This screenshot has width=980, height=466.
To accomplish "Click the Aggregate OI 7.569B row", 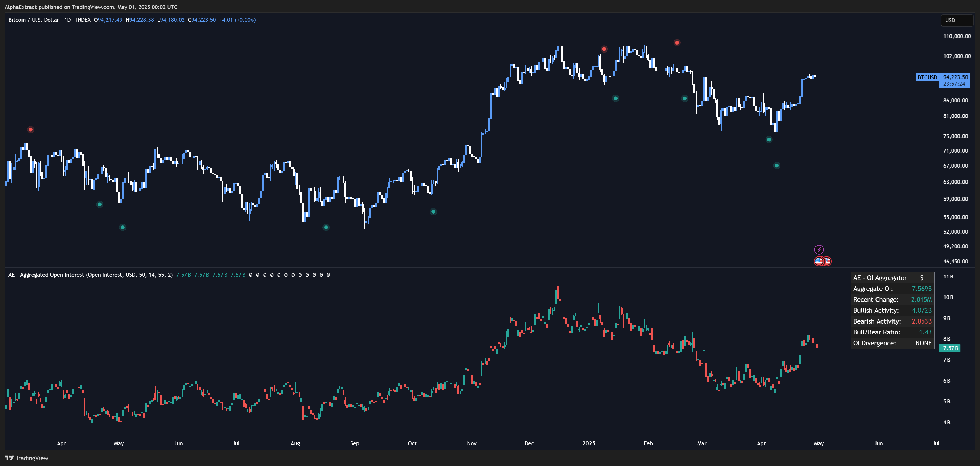I will (892, 289).
